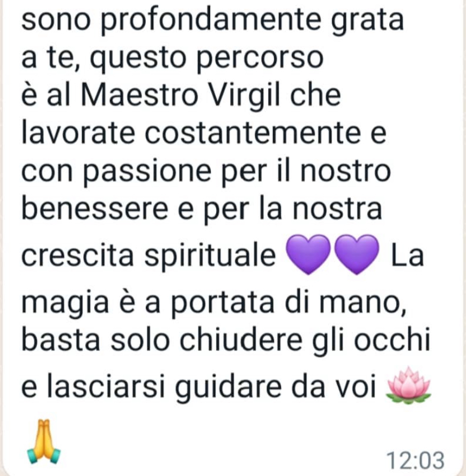466x476 pixels.
Task: Click the pink lotus flower emoji
Action: 408,385
